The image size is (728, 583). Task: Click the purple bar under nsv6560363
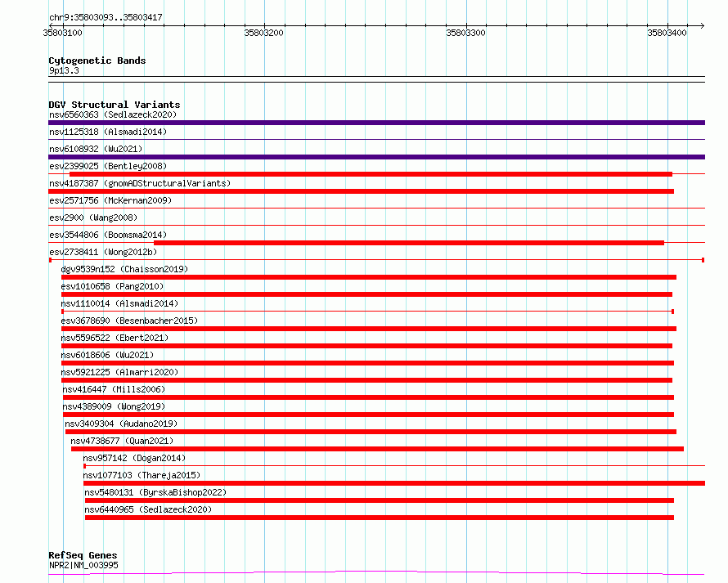coord(376,123)
